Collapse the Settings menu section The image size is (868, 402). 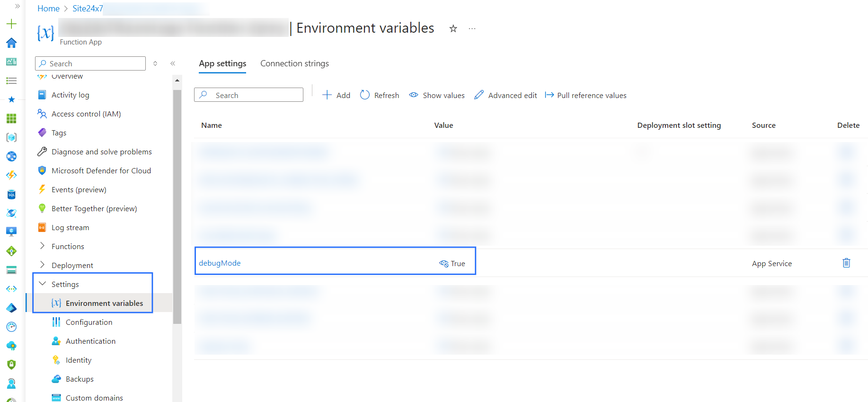click(42, 284)
